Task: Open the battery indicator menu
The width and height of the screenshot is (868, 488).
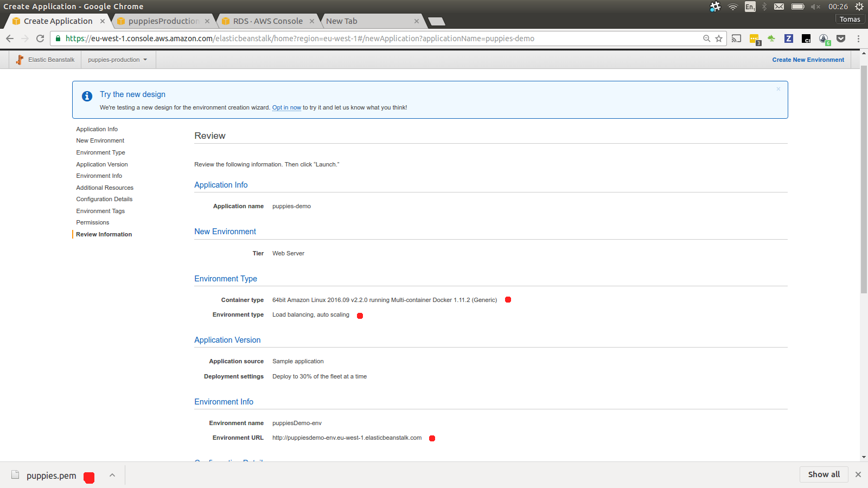Action: pyautogui.click(x=797, y=7)
